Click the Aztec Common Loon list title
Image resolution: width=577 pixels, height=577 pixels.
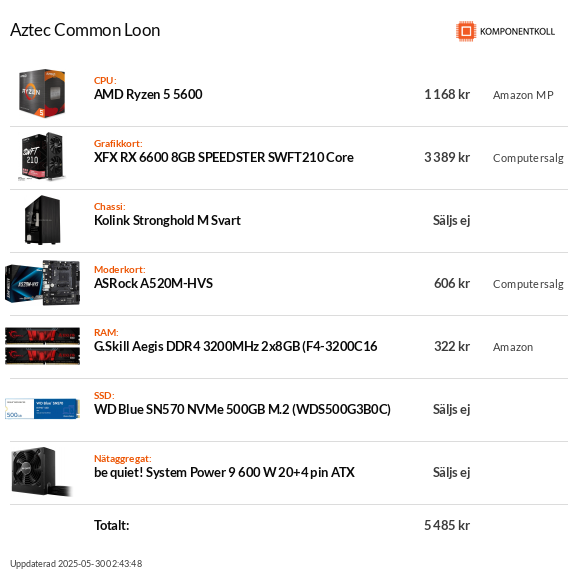(85, 30)
